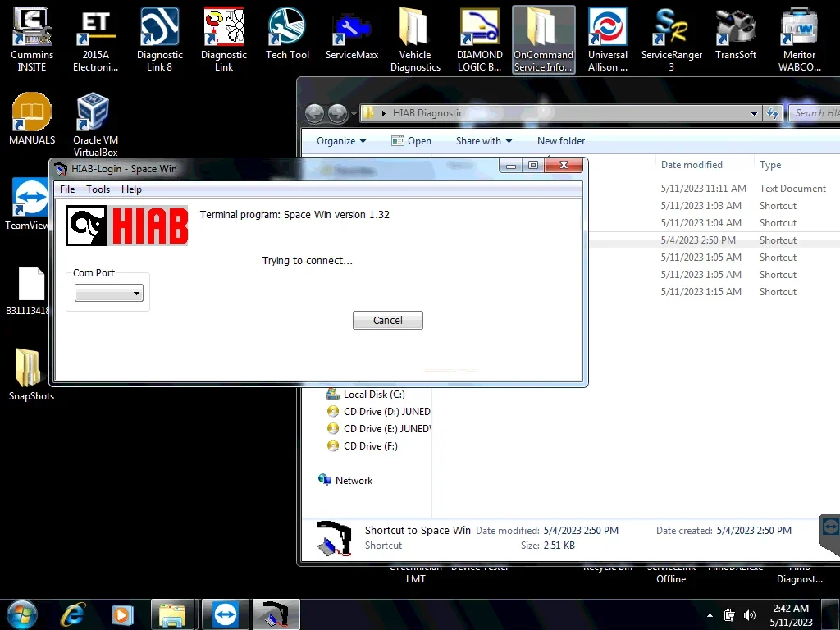Select Network in the navigation pane
This screenshot has height=630, width=840.
[x=354, y=481]
